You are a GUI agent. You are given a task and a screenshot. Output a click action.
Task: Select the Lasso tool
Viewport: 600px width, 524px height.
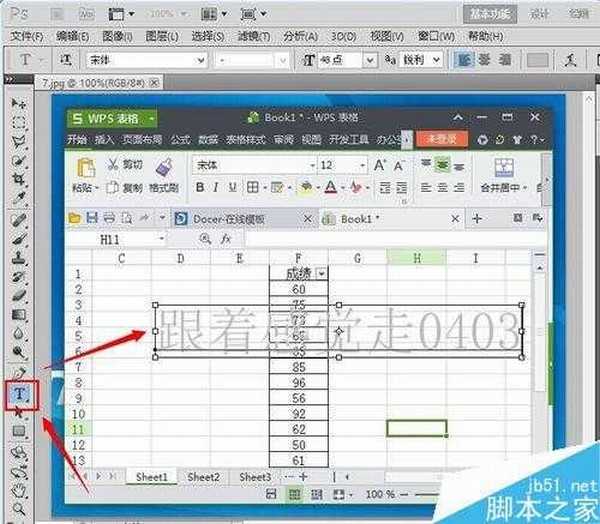tap(19, 142)
